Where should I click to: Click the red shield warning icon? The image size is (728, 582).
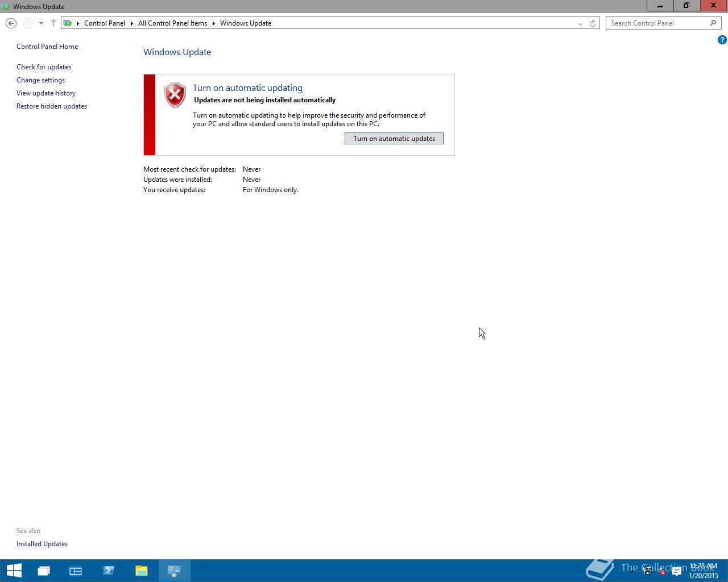[x=175, y=95]
